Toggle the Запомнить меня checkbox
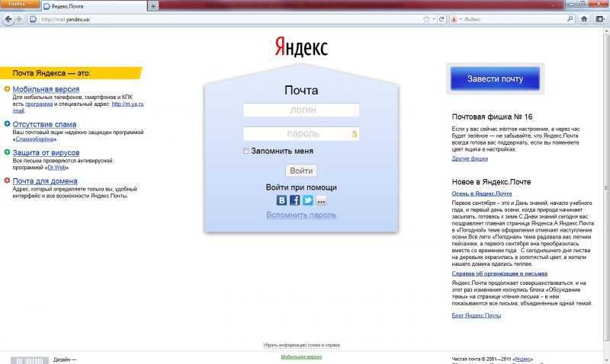610x364 pixels. click(246, 151)
